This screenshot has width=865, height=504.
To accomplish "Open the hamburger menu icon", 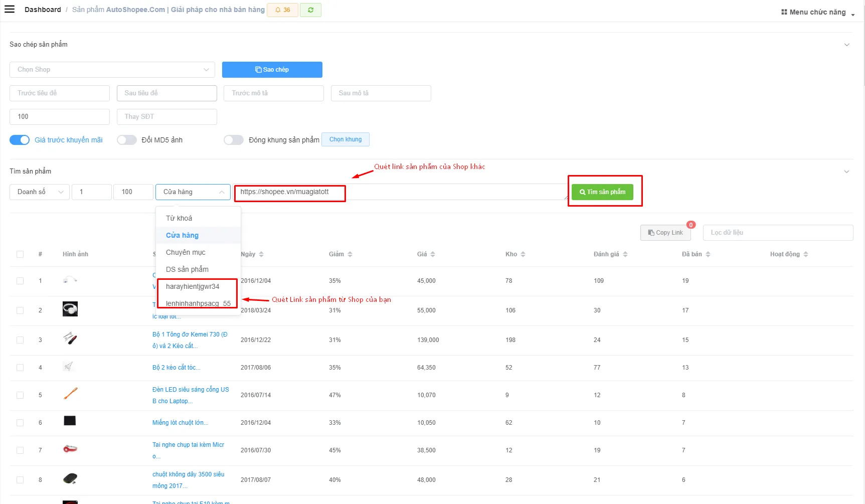I will [10, 9].
